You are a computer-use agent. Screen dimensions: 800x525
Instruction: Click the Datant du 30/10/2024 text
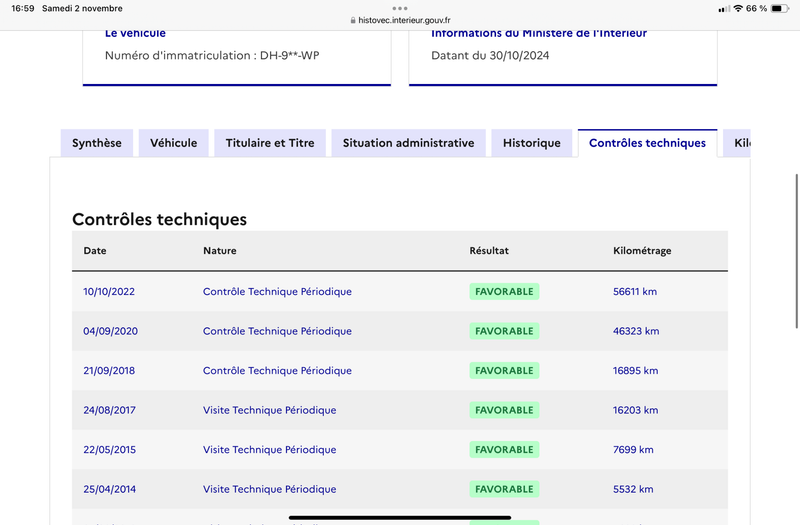(x=490, y=55)
